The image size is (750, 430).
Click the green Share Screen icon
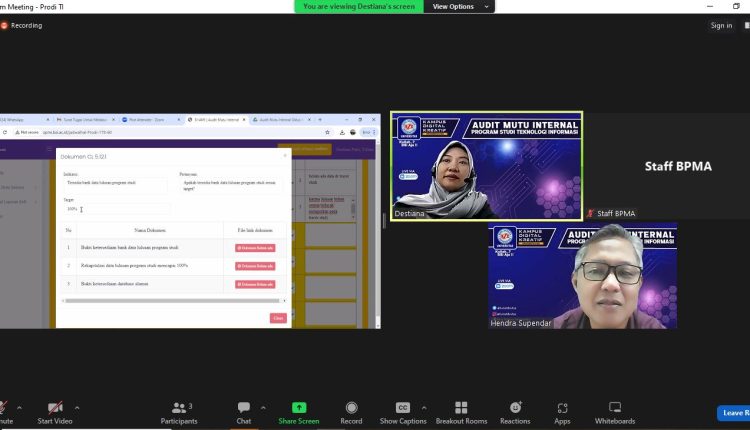click(x=299, y=408)
